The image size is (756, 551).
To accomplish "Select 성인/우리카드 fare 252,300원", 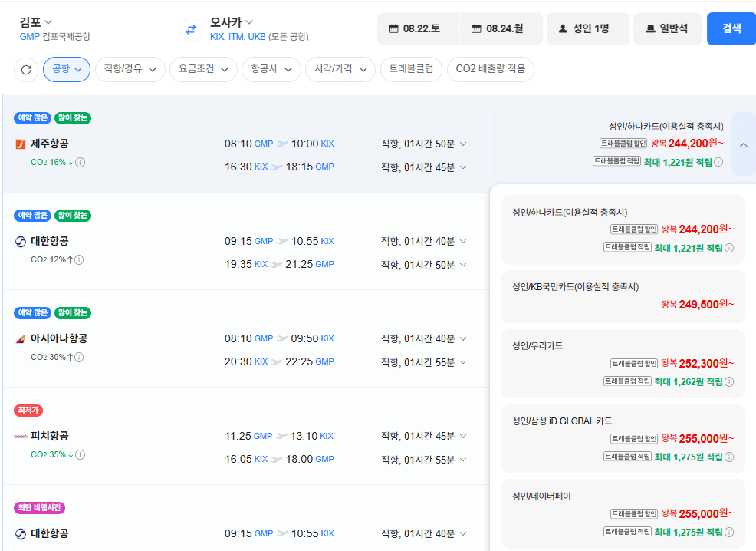I will pyautogui.click(x=623, y=364).
